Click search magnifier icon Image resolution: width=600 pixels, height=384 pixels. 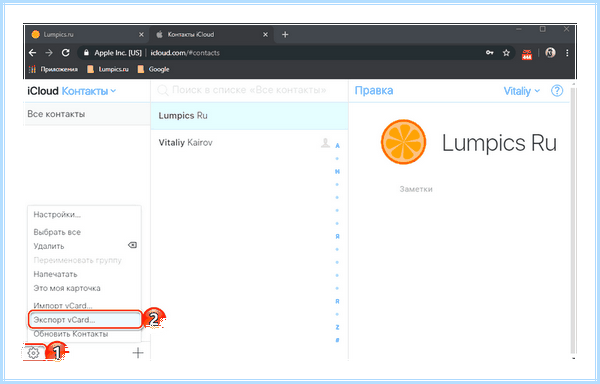[x=163, y=90]
